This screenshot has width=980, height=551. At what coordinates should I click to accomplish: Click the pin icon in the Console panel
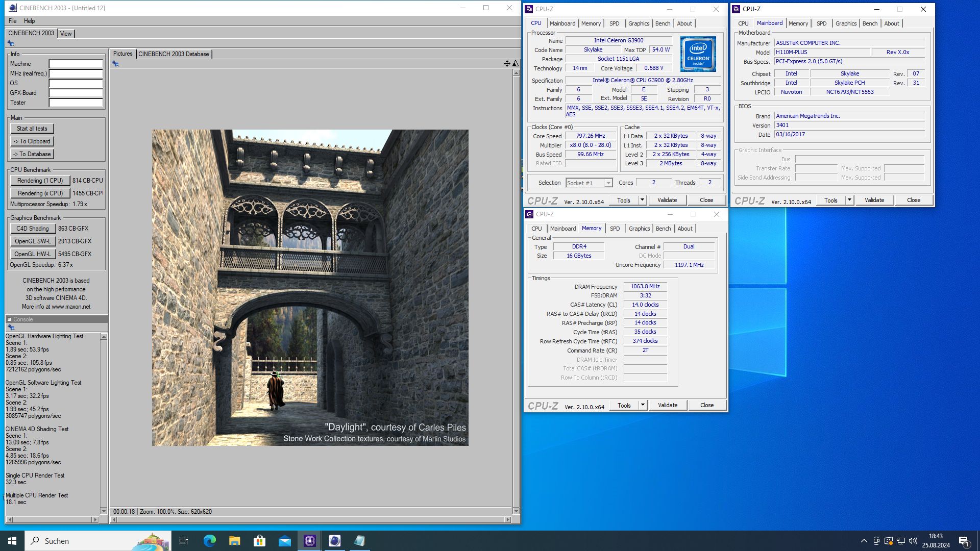[11, 328]
